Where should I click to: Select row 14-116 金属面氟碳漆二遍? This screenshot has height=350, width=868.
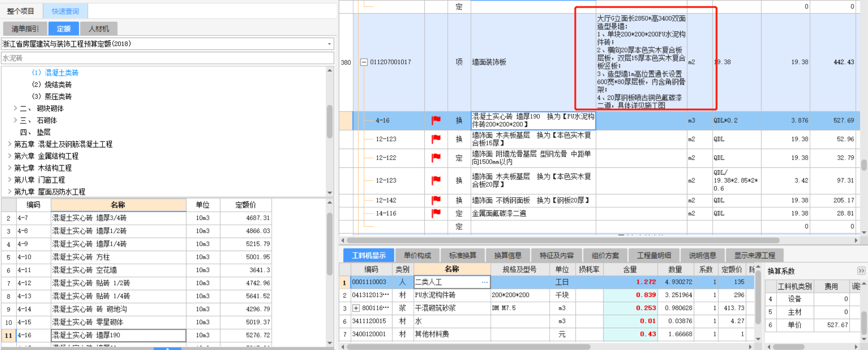600,213
